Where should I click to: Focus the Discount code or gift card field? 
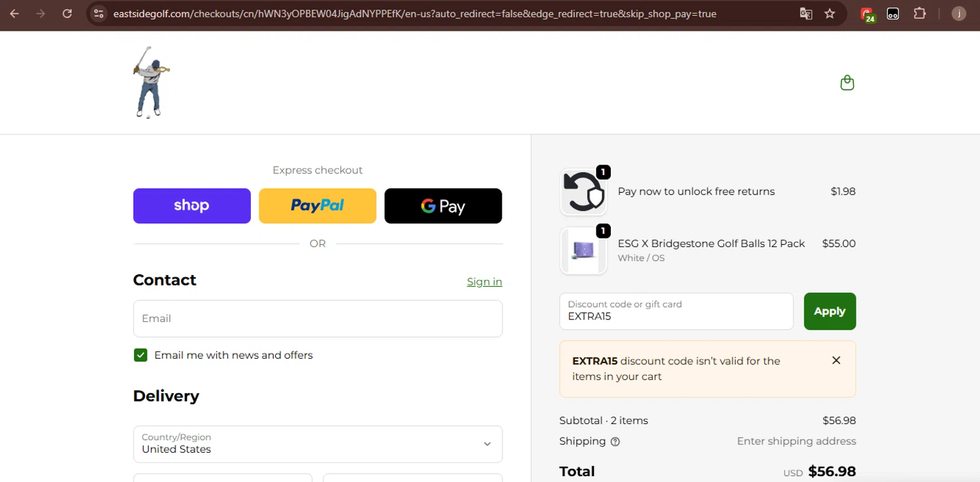point(676,312)
